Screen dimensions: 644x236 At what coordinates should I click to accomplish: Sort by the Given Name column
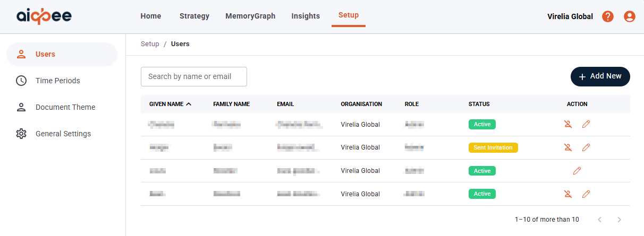(170, 104)
